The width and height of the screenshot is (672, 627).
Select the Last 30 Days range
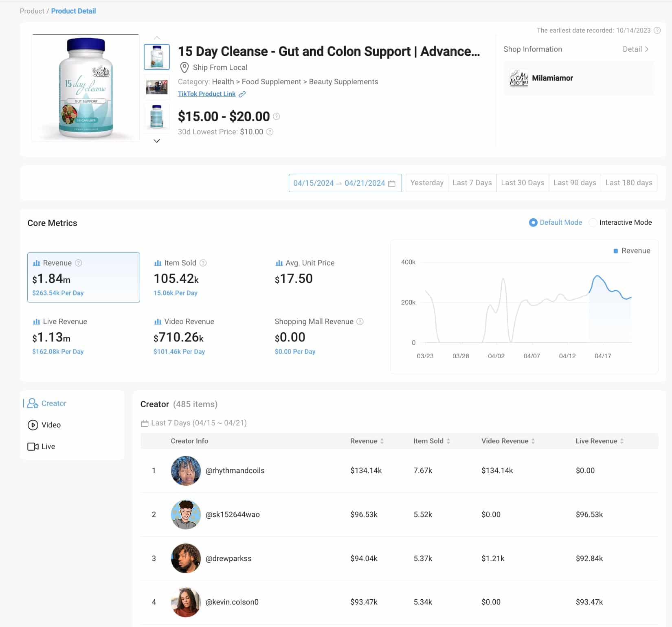523,183
